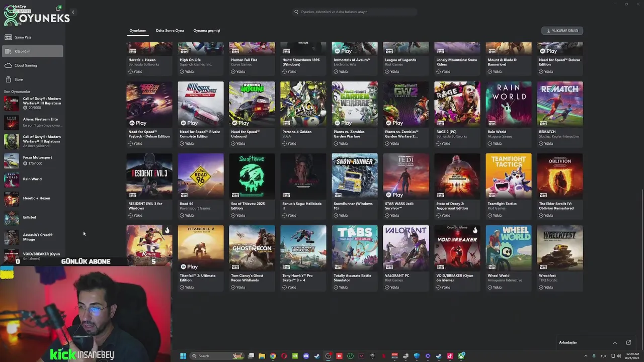644x362 pixels.
Task: Open the Teamfight Tactics cover
Action: [509, 176]
